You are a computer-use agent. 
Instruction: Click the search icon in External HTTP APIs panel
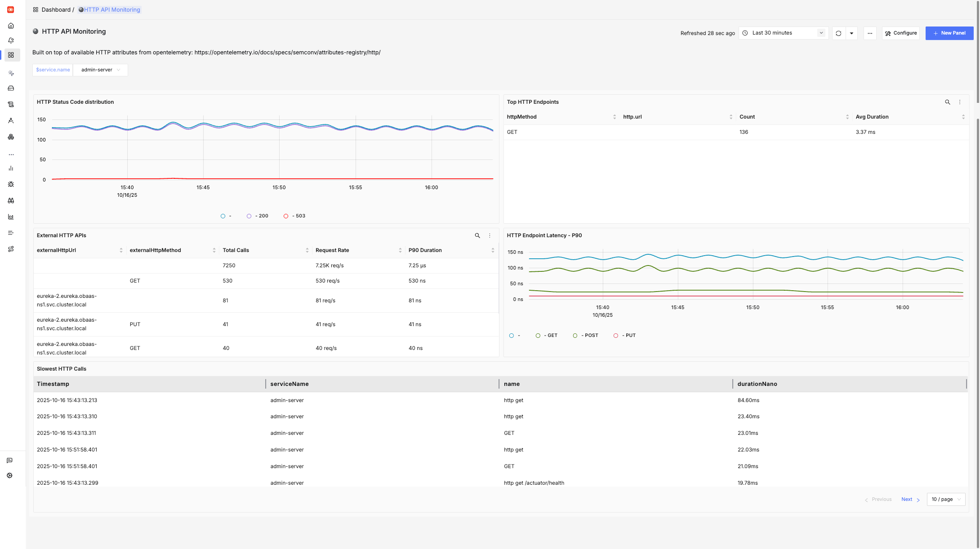tap(477, 235)
